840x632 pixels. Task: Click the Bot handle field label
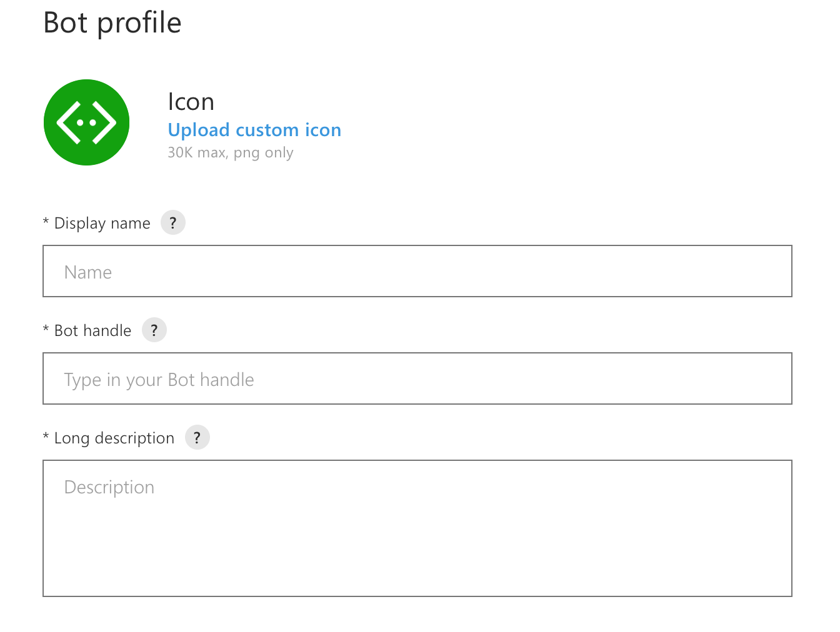coord(93,331)
